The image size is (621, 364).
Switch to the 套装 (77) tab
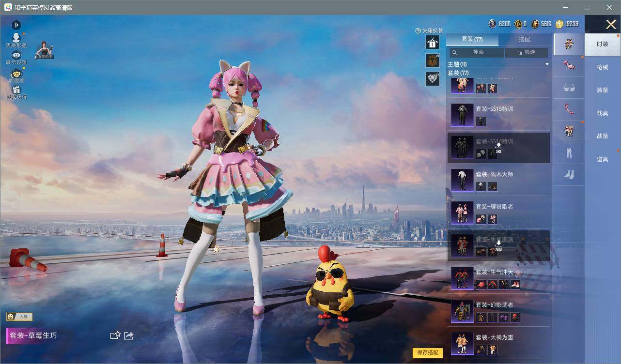coord(472,39)
